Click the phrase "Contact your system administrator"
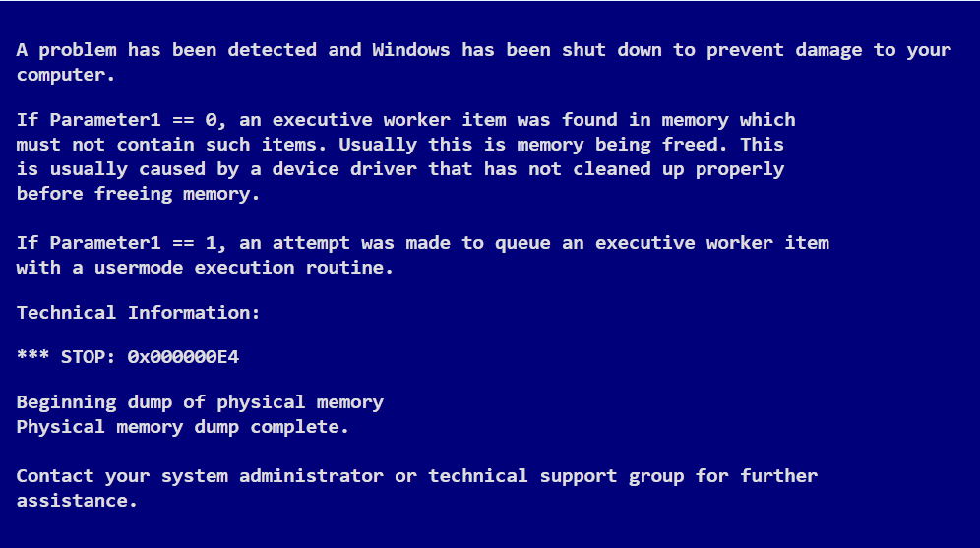980x548 pixels. 200,476
